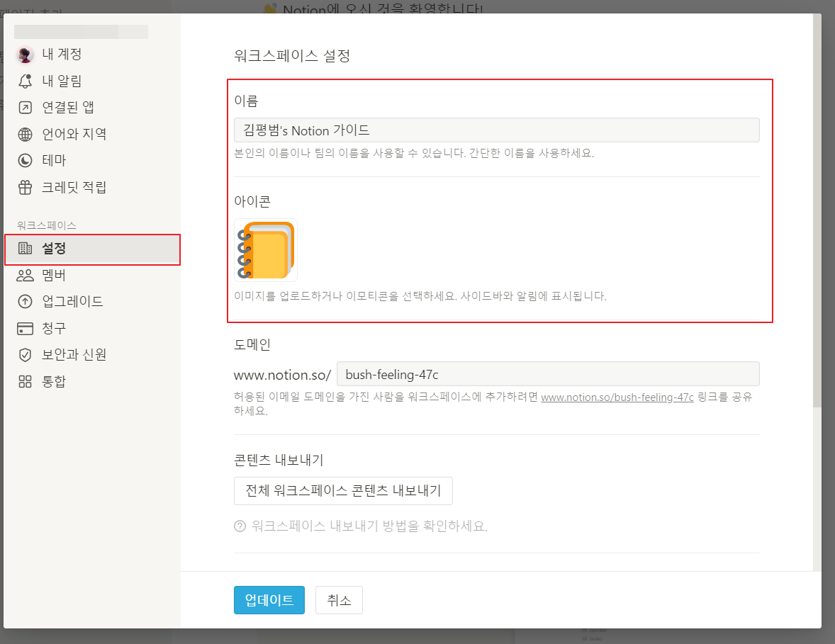Click the 도메인 label
This screenshot has height=644, width=835.
coord(252,345)
